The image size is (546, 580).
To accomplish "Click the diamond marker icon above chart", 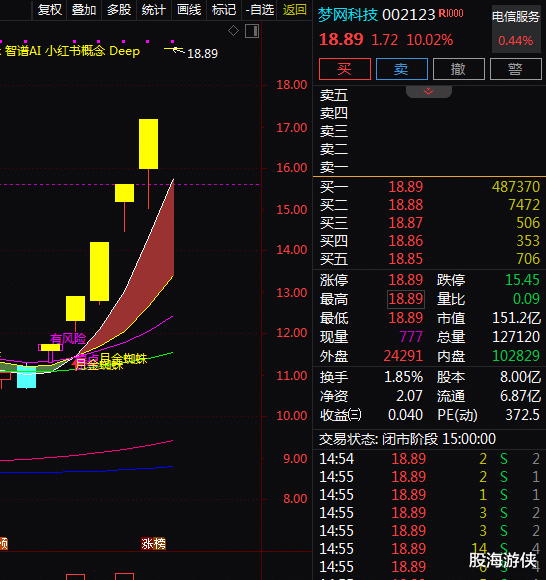I will (x=233, y=31).
